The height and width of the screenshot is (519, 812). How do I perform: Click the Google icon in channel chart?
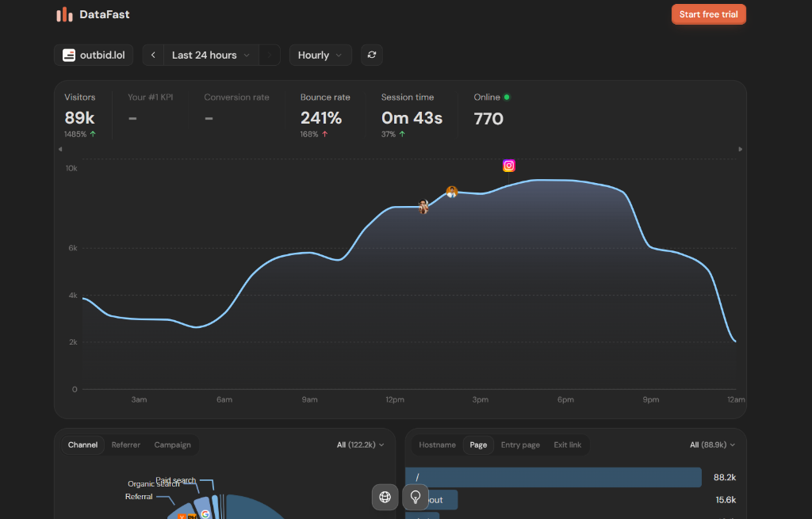point(205,513)
